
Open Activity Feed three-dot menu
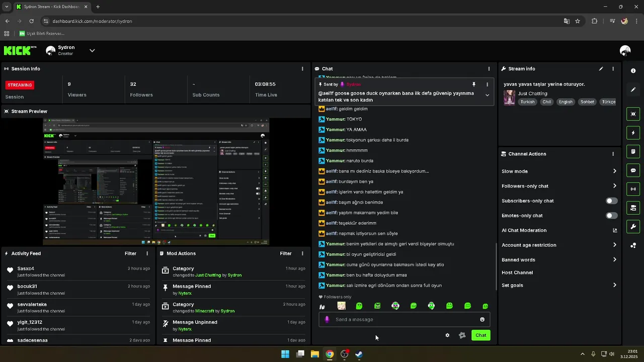click(x=147, y=253)
